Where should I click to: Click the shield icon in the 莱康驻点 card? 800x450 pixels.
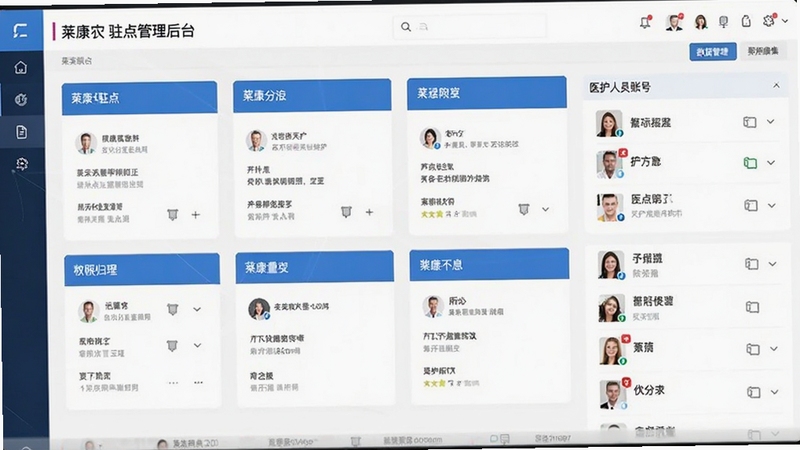[173, 214]
